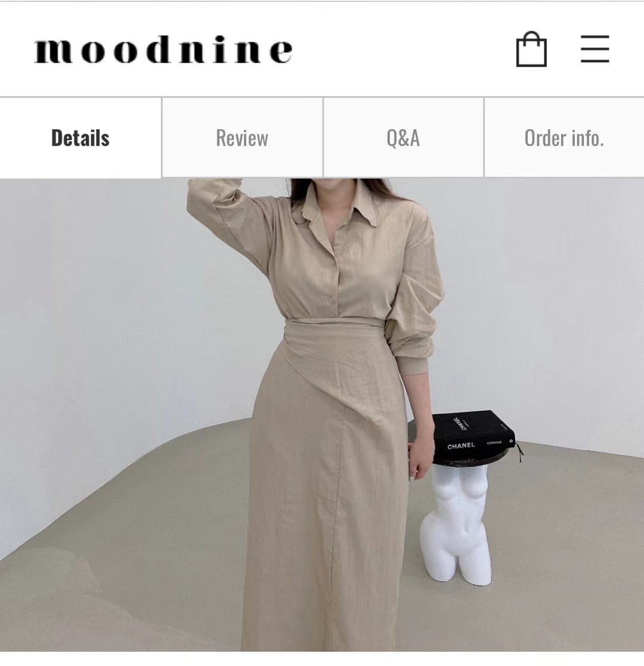Switch to the Review tab
This screenshot has width=644, height=666.
pos(242,138)
